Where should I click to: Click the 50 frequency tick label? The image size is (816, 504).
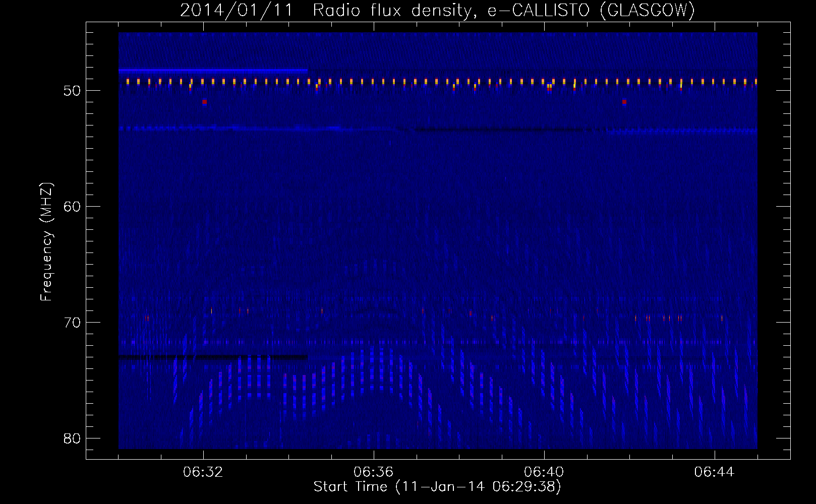[x=72, y=91]
